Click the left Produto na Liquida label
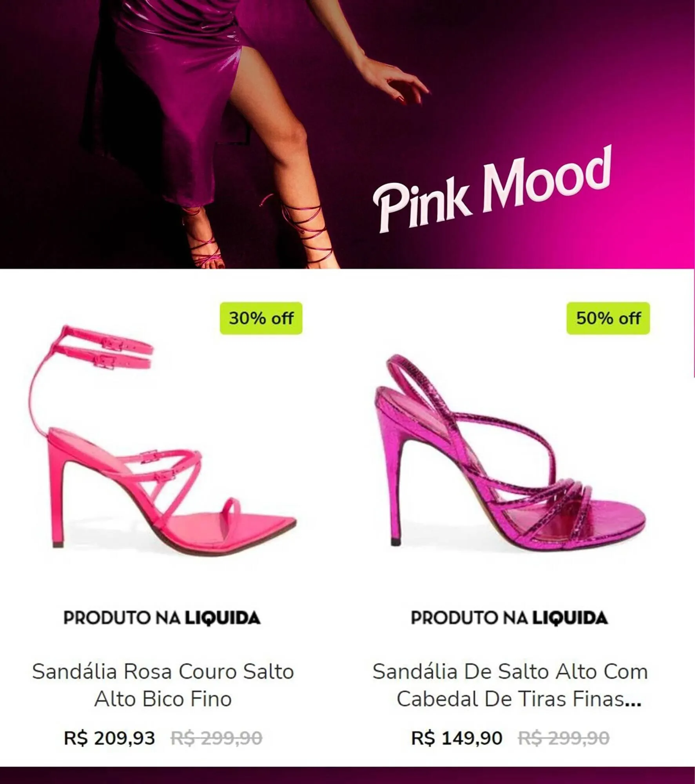The image size is (695, 784). pyautogui.click(x=162, y=618)
